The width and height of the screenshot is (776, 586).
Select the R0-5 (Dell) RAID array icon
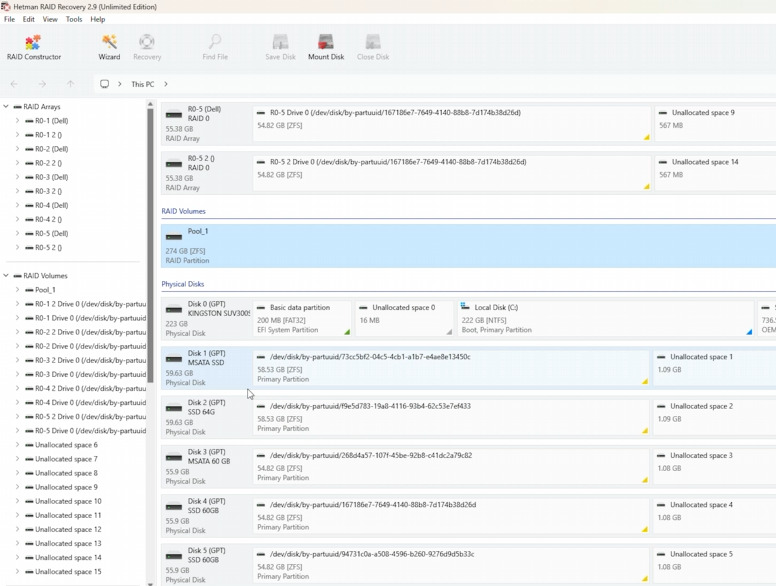(x=174, y=114)
